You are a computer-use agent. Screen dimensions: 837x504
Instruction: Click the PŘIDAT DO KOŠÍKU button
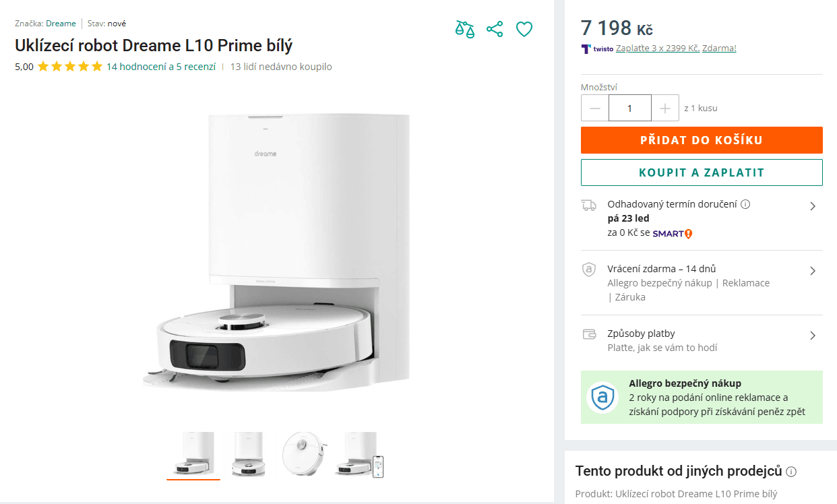pos(702,139)
